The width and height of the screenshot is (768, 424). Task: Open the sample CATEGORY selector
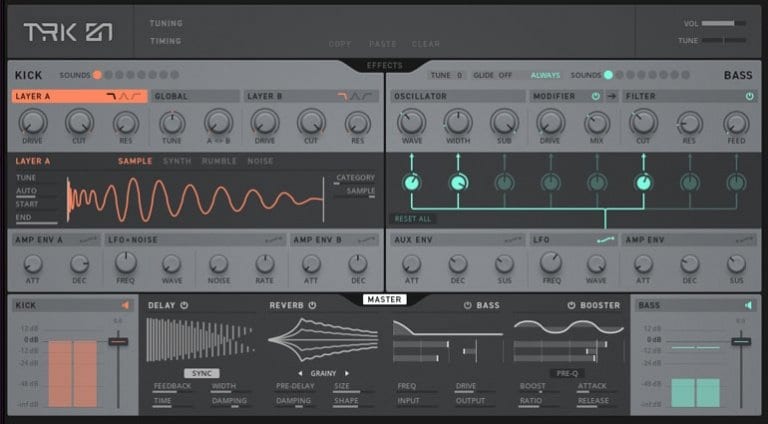tap(355, 178)
